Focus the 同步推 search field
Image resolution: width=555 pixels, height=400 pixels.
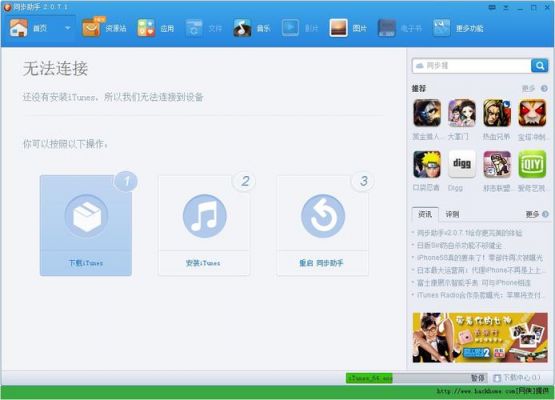[x=471, y=66]
